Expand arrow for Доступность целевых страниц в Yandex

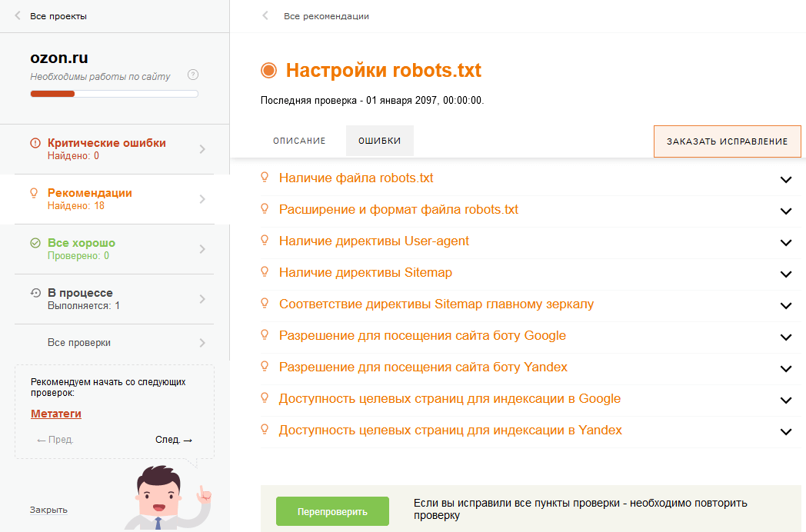coord(785,432)
